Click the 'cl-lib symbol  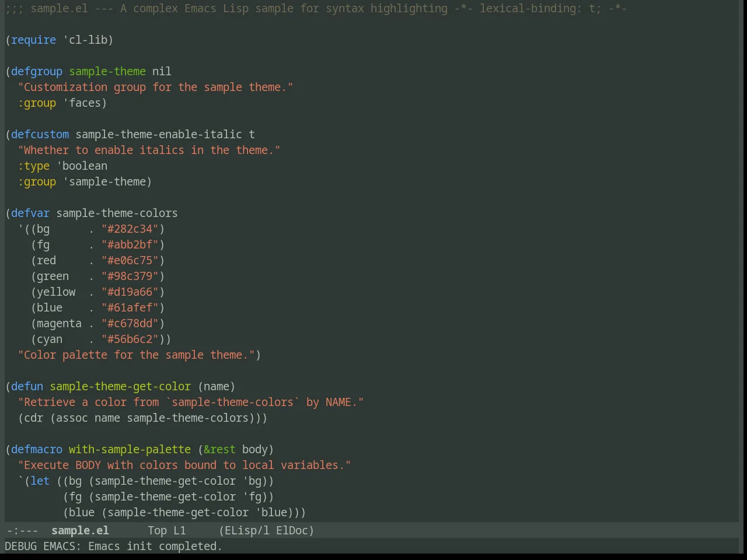pos(85,40)
